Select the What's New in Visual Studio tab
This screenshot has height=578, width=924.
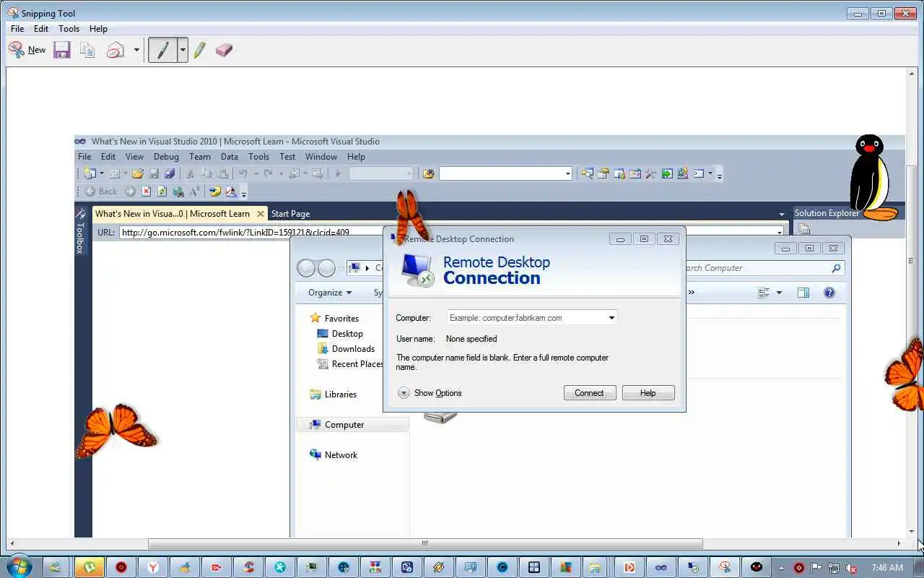(x=173, y=214)
